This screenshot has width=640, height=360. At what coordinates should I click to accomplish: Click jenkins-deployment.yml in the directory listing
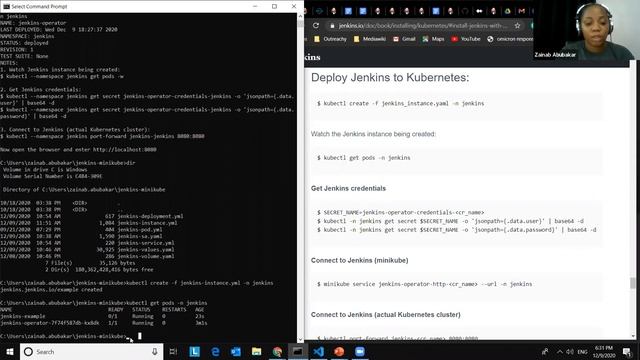coord(150,216)
